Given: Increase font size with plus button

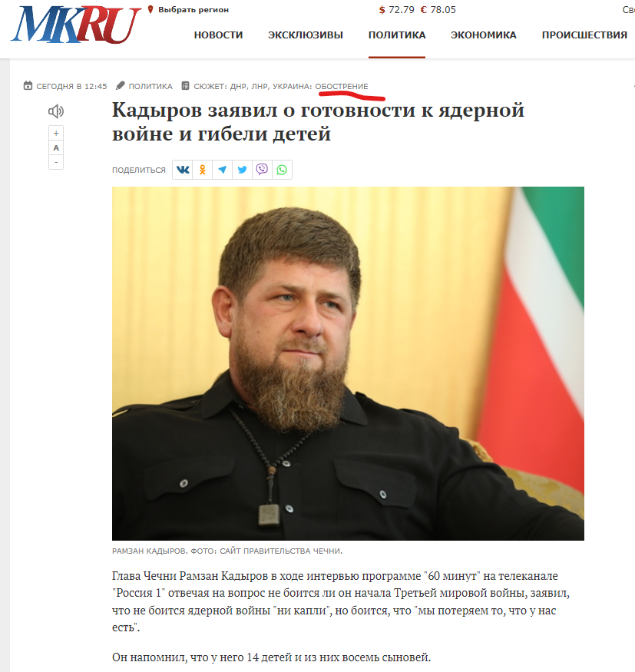Looking at the screenshot, I should 56,134.
